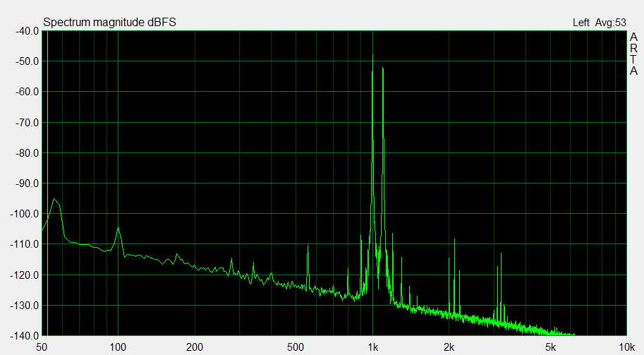Viewport: 644px width, 355px height.
Task: Click the -140.0 y-axis value
Action: pyautogui.click(x=25, y=336)
